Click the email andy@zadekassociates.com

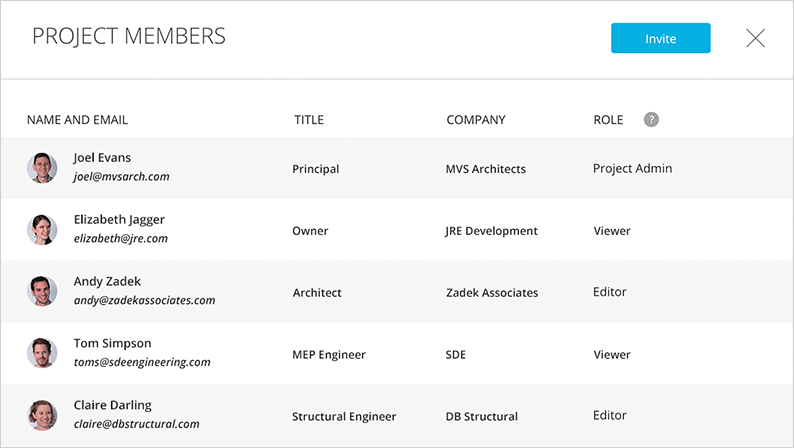tap(144, 300)
